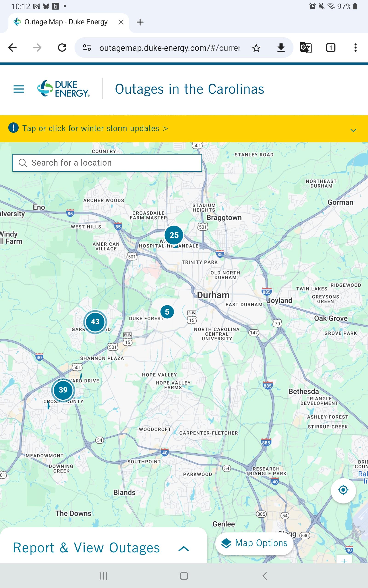Tap the Outages in the Carolinas heading
Viewport: 368px width, 588px height.
[189, 89]
